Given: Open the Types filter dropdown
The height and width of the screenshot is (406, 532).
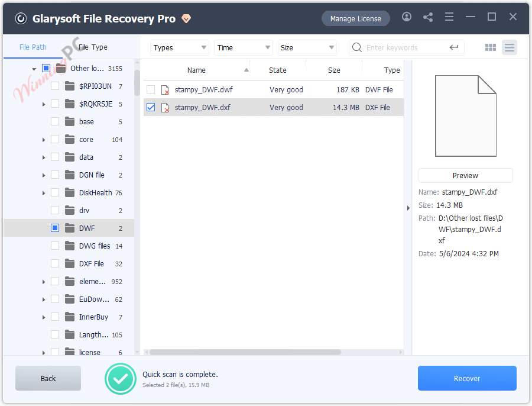Looking at the screenshot, I should pyautogui.click(x=180, y=47).
